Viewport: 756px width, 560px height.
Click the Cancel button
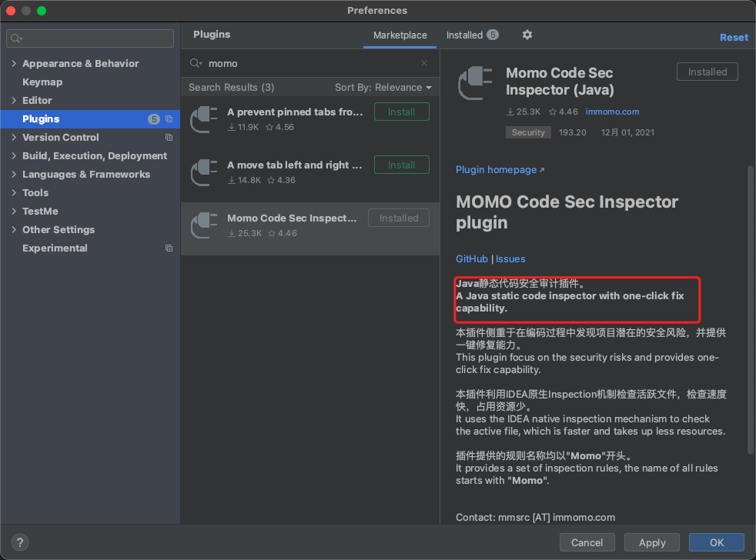[587, 542]
